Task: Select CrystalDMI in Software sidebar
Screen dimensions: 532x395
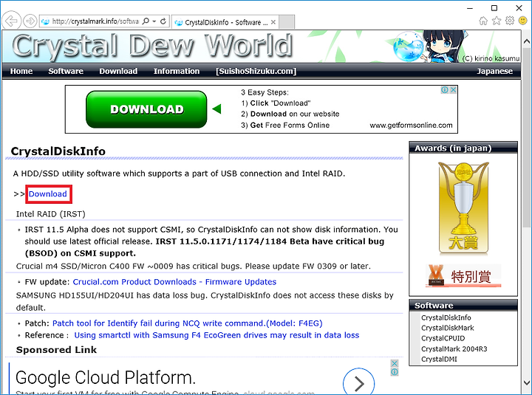Action: 439,359
